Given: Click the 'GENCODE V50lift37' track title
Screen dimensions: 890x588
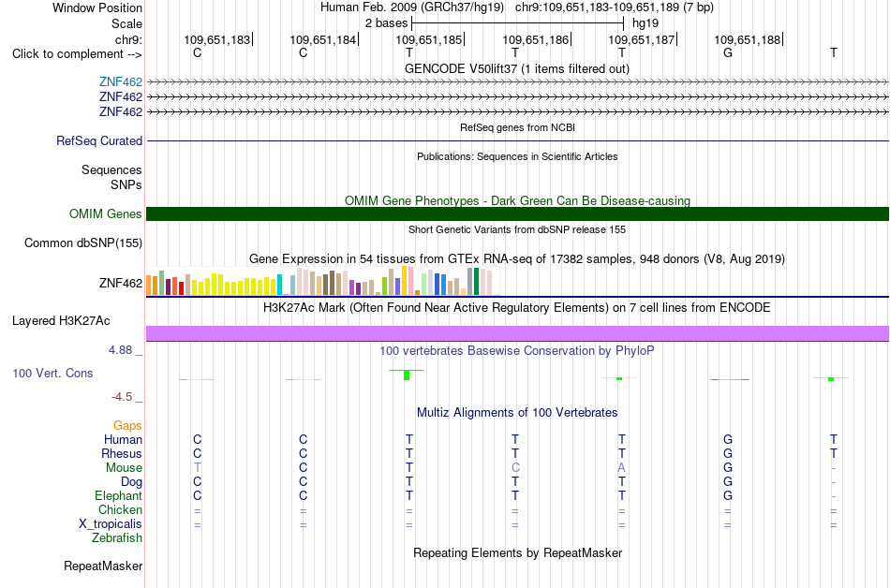Looking at the screenshot, I should [x=516, y=68].
